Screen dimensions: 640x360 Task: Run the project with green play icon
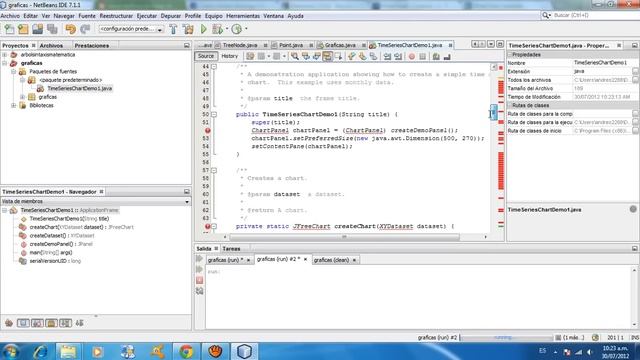point(204,29)
